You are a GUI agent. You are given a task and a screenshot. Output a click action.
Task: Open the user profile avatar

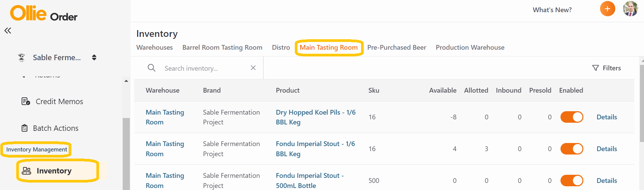click(x=630, y=9)
